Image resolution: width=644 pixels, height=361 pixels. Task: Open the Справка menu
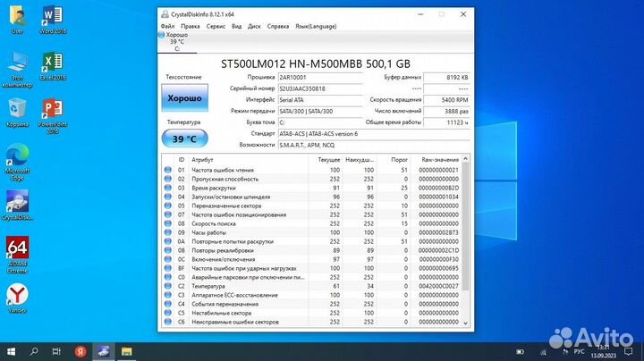(x=278, y=26)
